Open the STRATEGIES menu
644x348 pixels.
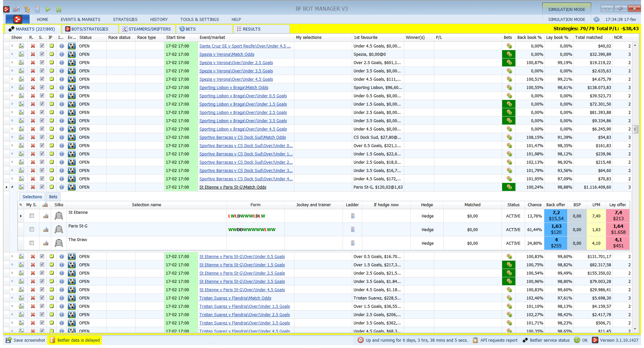coord(125,20)
